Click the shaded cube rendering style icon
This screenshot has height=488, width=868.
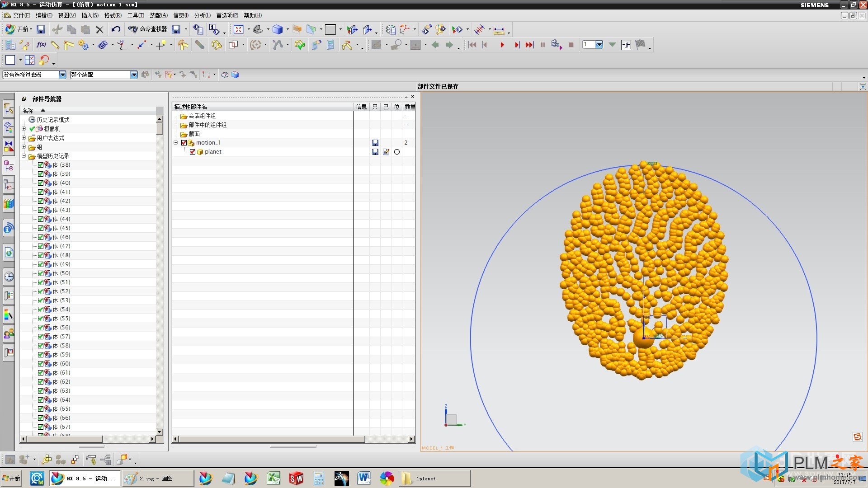point(278,30)
